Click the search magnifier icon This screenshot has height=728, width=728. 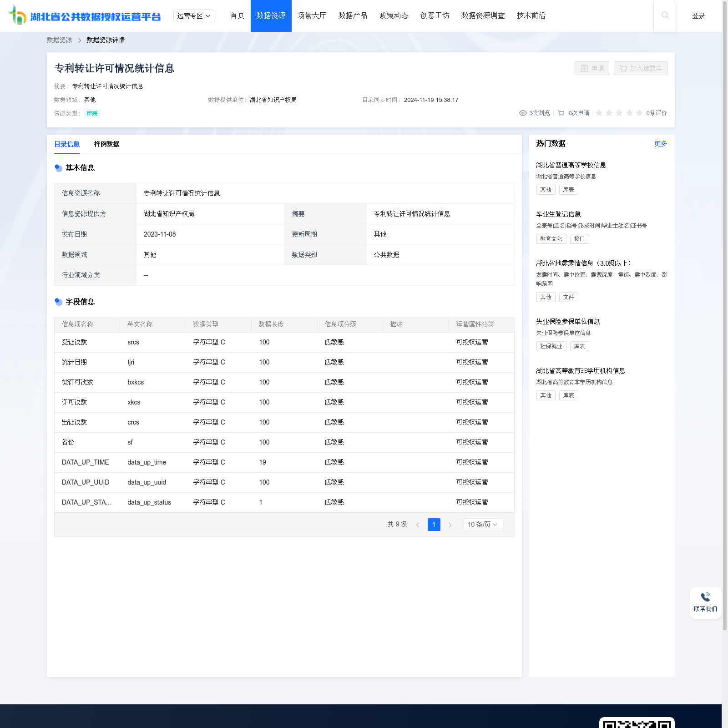(665, 15)
